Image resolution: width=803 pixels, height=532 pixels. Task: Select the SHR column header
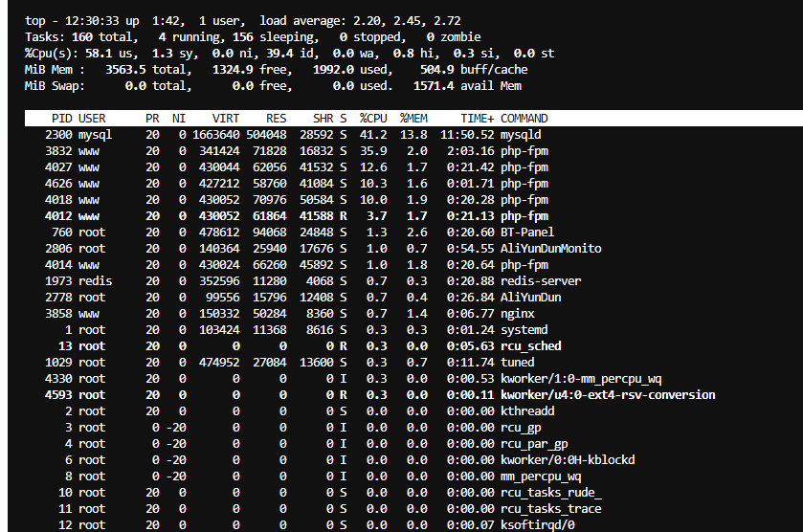coord(323,119)
